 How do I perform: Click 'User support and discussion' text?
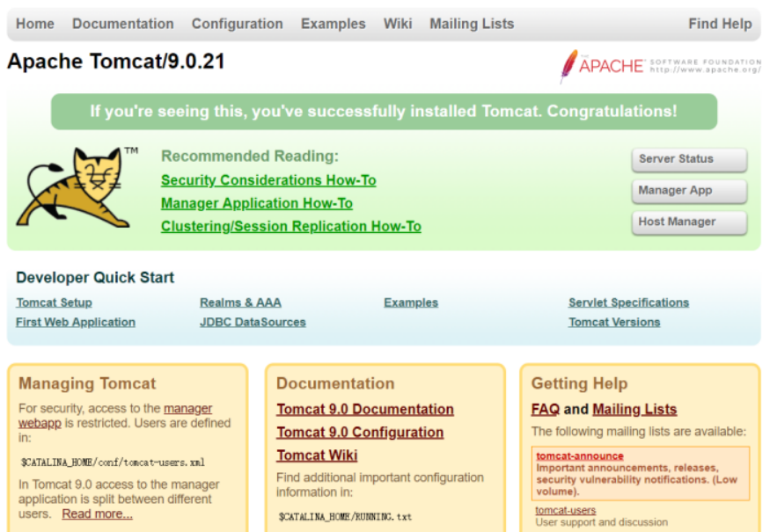(602, 522)
